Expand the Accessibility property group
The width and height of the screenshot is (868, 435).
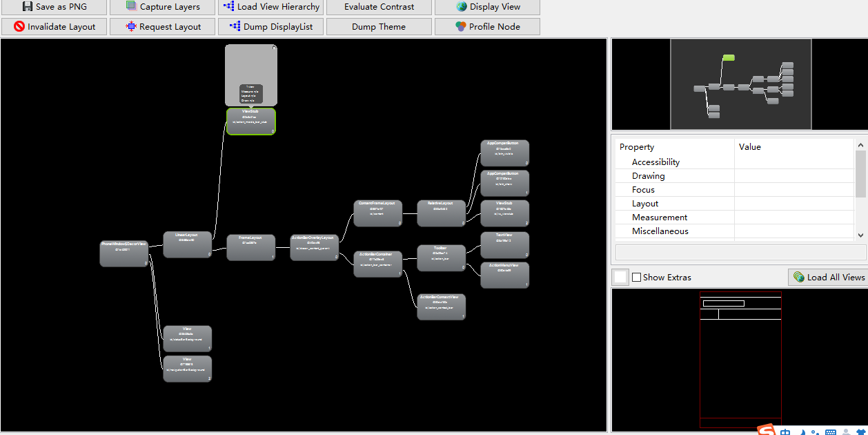655,162
